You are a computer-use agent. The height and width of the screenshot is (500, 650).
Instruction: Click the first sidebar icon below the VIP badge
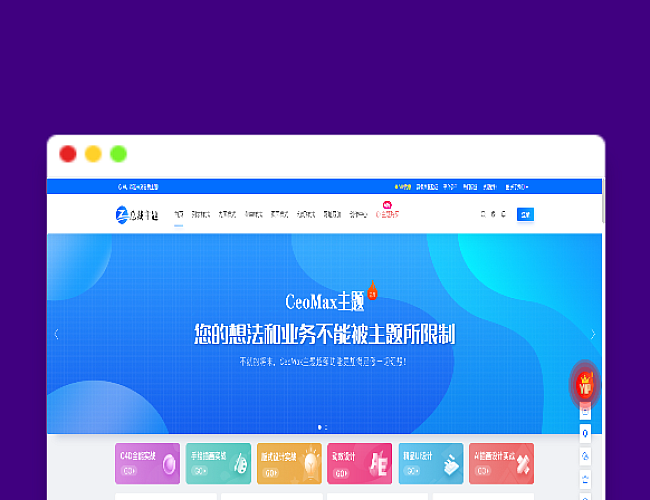coord(586,411)
